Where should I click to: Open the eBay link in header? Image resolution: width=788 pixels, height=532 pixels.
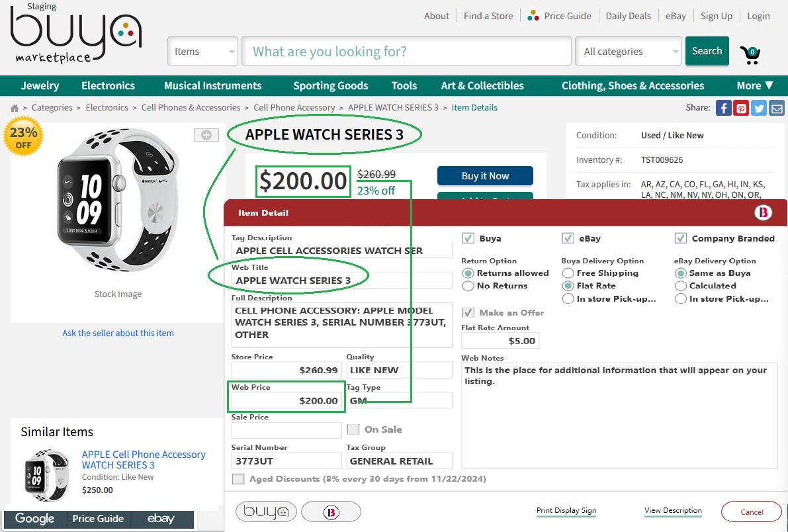(676, 16)
